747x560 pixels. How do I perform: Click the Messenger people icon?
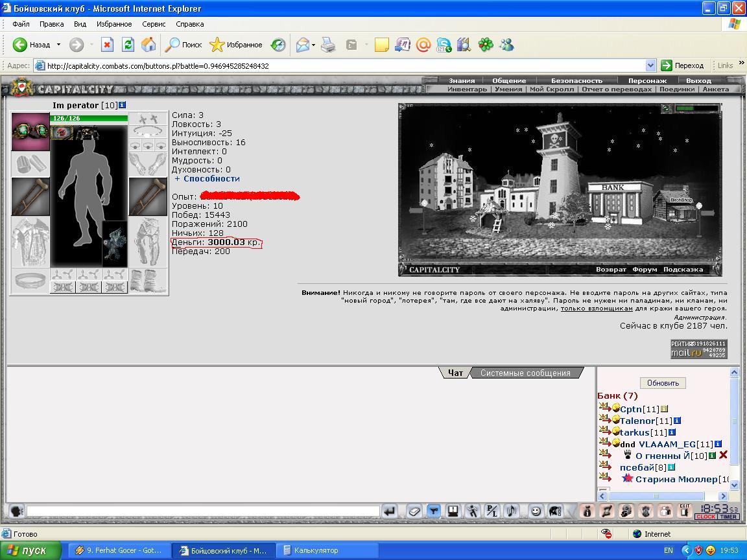507,45
